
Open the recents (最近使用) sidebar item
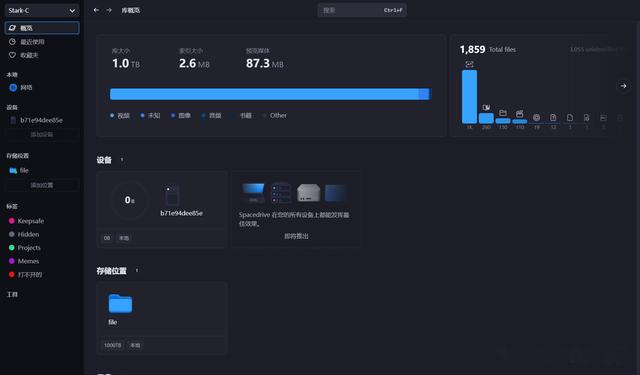click(42, 42)
